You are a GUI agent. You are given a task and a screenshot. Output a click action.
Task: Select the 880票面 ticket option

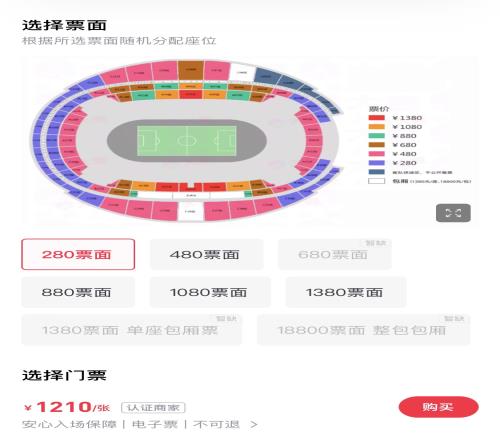(78, 292)
